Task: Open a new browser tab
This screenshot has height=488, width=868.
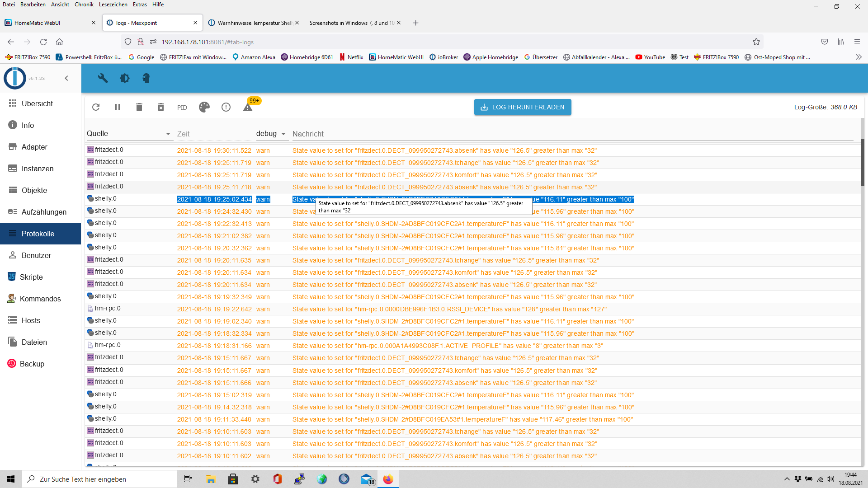Action: click(415, 23)
